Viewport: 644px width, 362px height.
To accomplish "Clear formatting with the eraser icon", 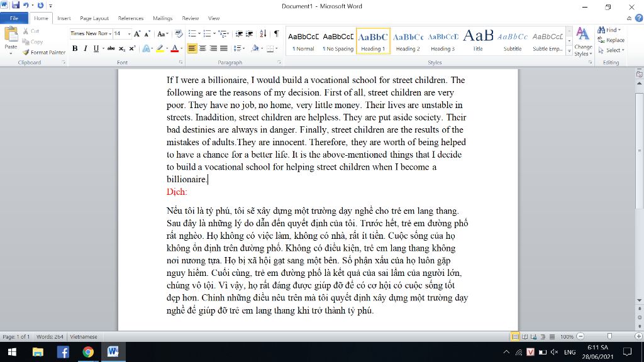I will coord(178,34).
